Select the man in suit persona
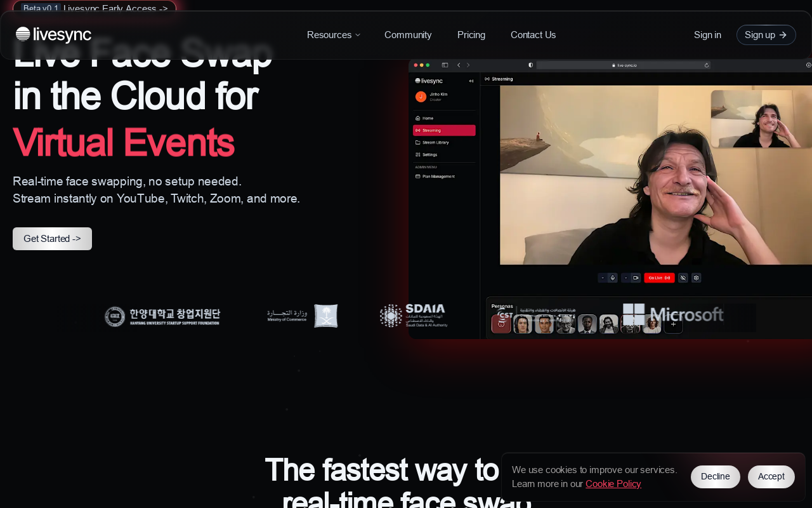The height and width of the screenshot is (508, 812). [x=587, y=324]
